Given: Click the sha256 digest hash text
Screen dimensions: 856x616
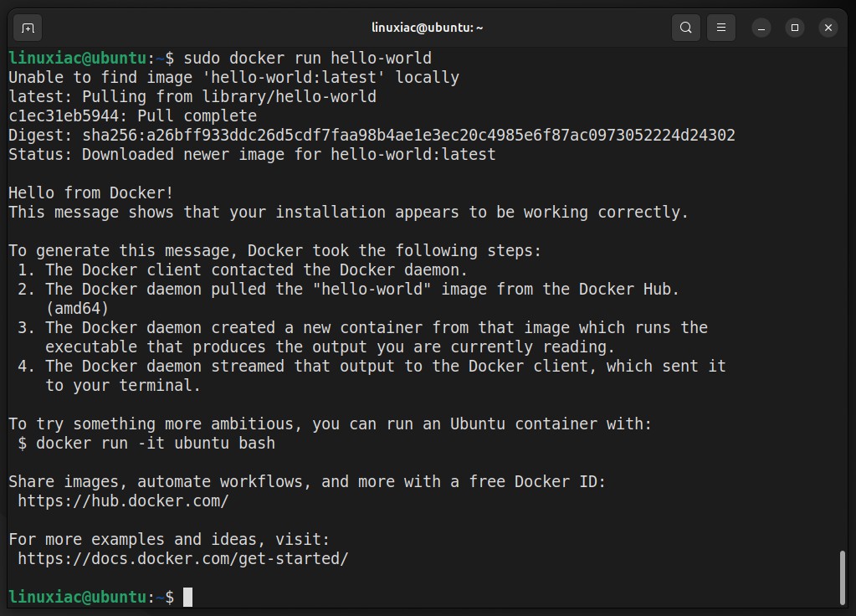Looking at the screenshot, I should [x=409, y=135].
